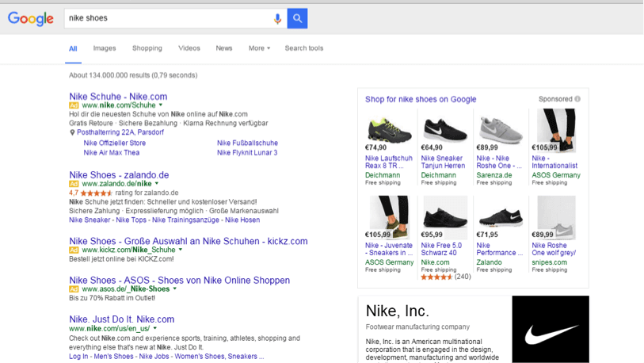Image resolution: width=644 pixels, height=363 pixels.
Task: Open the Nike swoosh logo image
Action: tap(551, 330)
